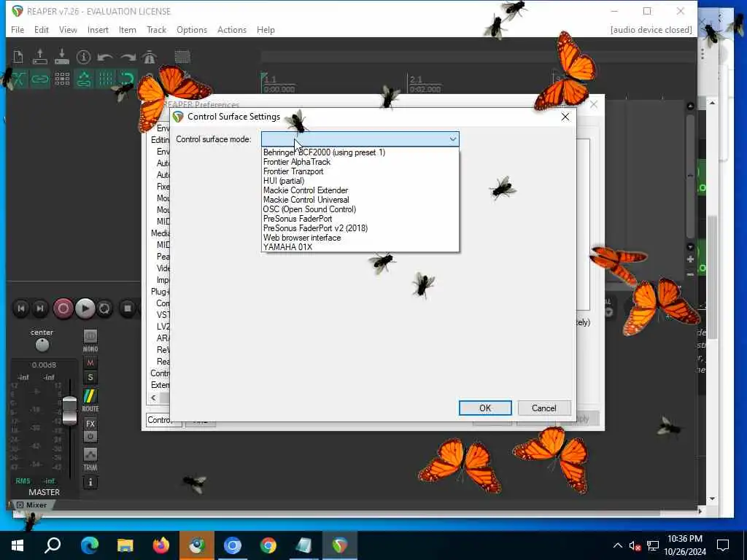Confirm with the OK button
The image size is (747, 560).
pyautogui.click(x=485, y=408)
